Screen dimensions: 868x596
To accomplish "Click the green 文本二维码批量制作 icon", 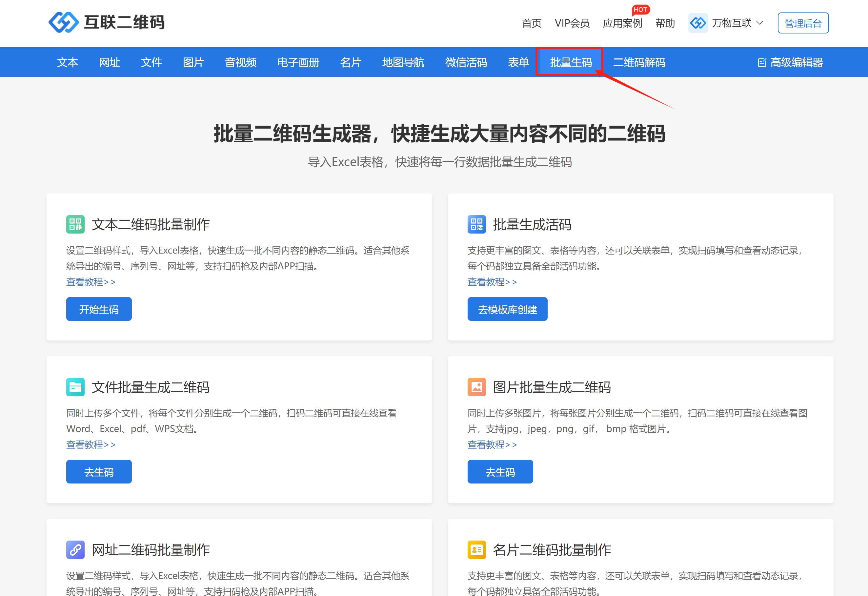I will coord(75,224).
